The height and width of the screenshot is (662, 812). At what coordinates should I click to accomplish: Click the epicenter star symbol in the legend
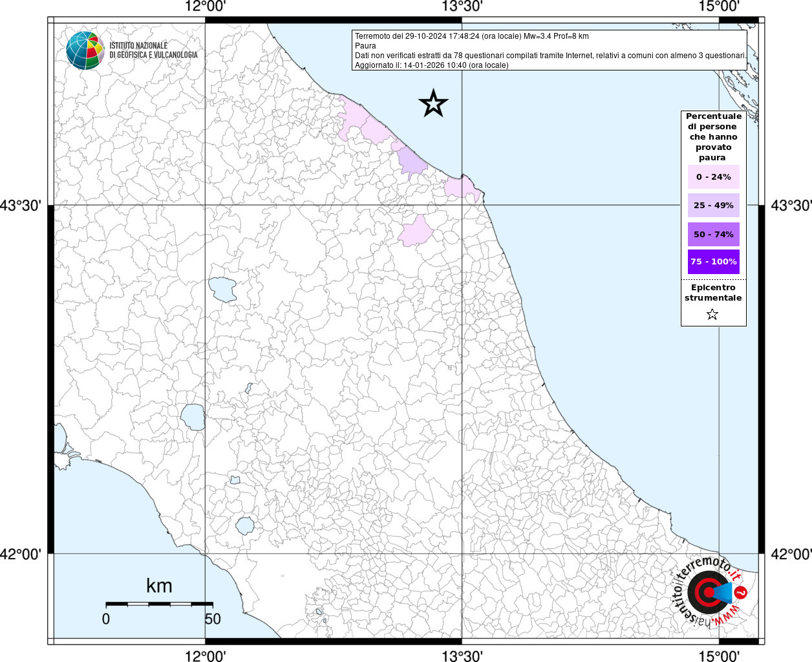pyautogui.click(x=712, y=314)
